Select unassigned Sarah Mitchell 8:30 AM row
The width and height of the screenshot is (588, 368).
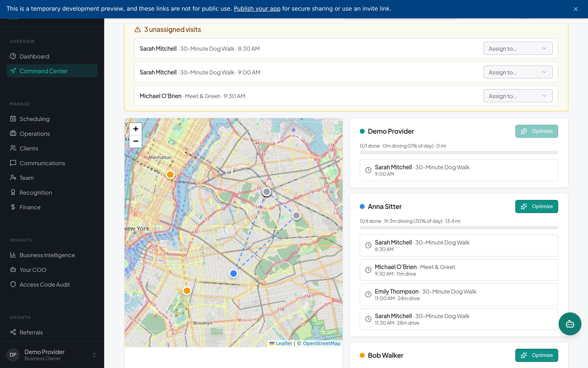tap(346, 48)
